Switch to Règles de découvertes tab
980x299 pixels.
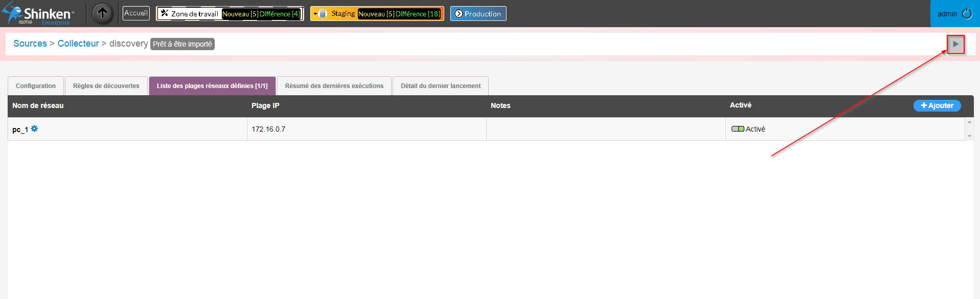(106, 86)
